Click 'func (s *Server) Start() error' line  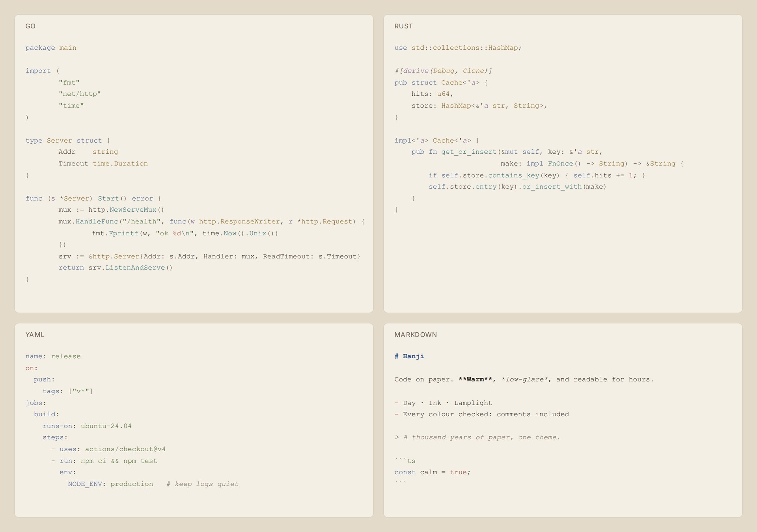click(x=93, y=198)
